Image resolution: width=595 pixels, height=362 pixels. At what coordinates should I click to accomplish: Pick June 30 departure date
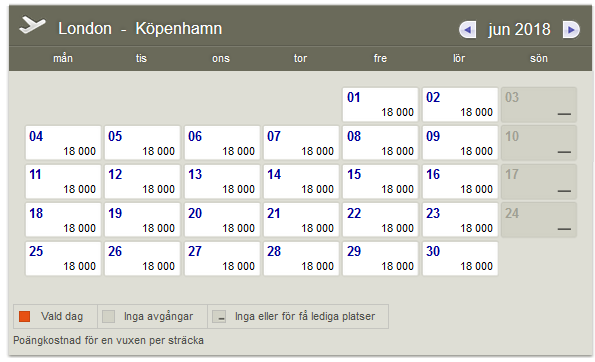(460, 258)
